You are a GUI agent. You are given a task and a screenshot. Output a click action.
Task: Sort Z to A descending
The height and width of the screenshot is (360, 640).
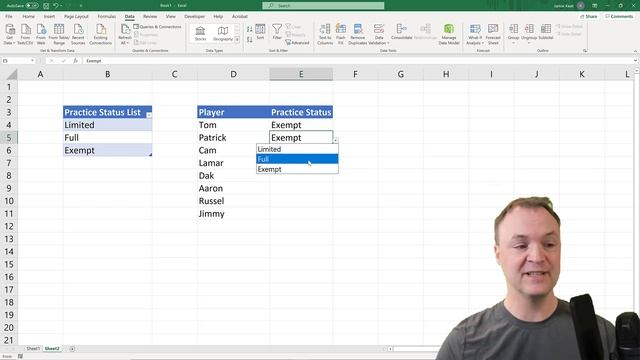pos(249,40)
